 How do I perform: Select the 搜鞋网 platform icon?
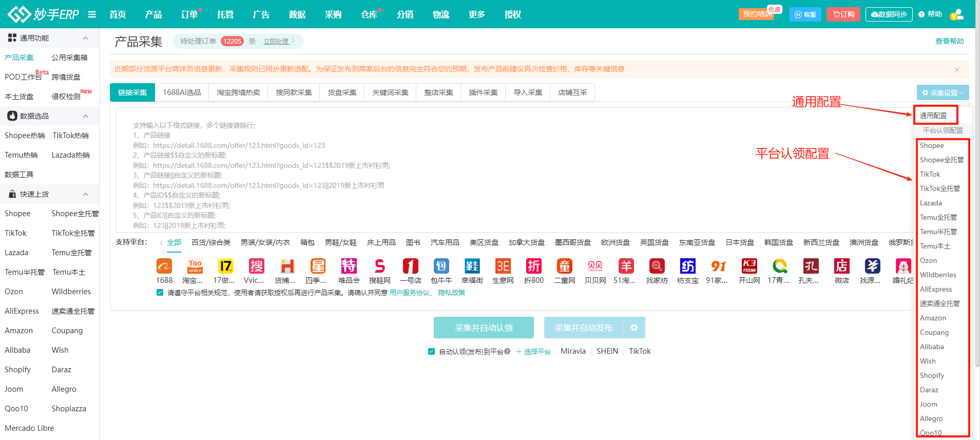380,266
